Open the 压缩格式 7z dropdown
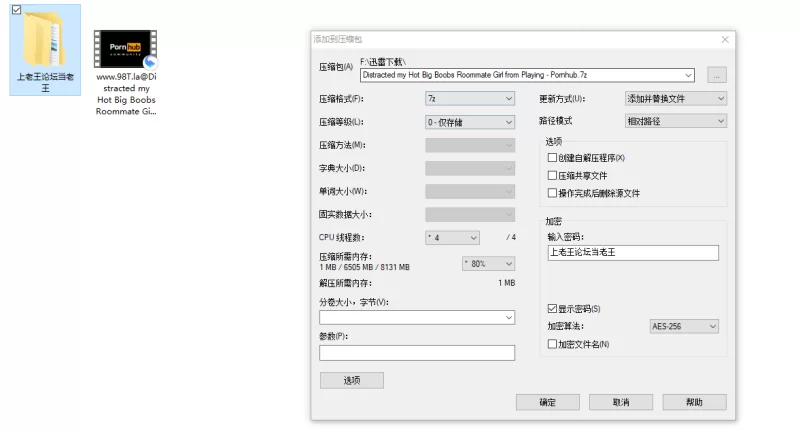Image resolution: width=800 pixels, height=430 pixels. 469,99
